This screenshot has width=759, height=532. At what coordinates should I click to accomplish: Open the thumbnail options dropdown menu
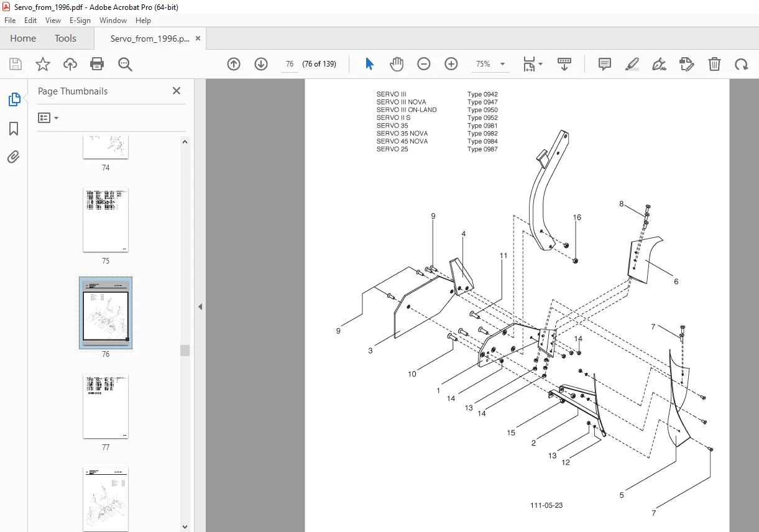click(x=48, y=117)
